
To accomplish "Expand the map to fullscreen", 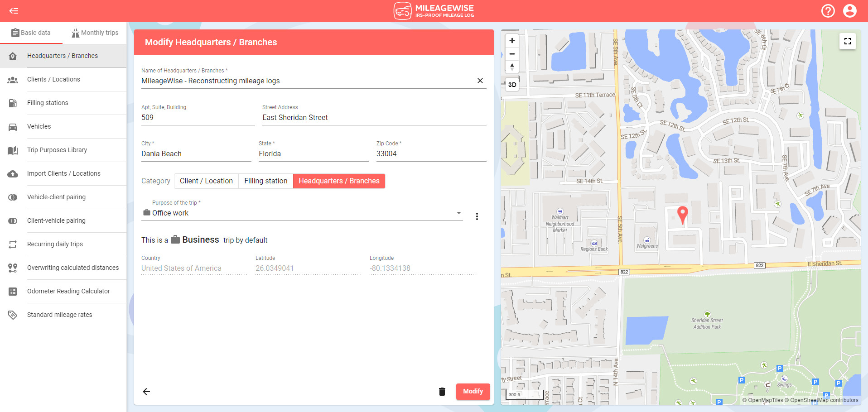I will click(x=848, y=41).
